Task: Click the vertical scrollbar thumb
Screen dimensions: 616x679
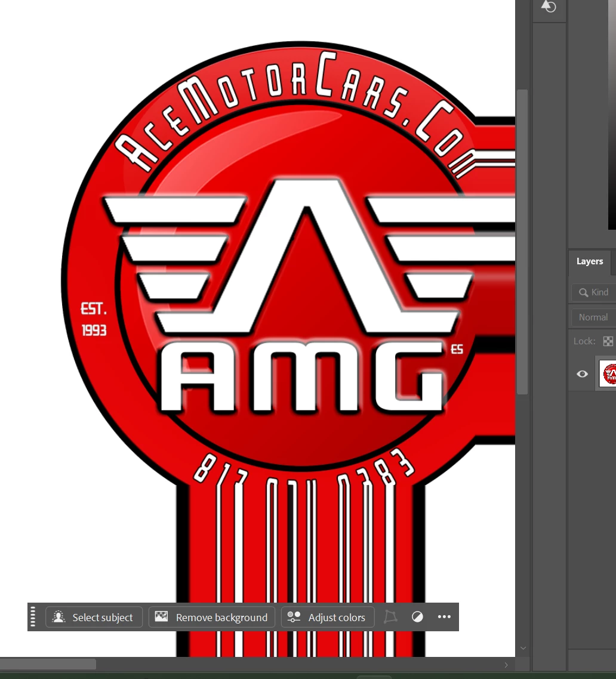Action: (x=522, y=242)
